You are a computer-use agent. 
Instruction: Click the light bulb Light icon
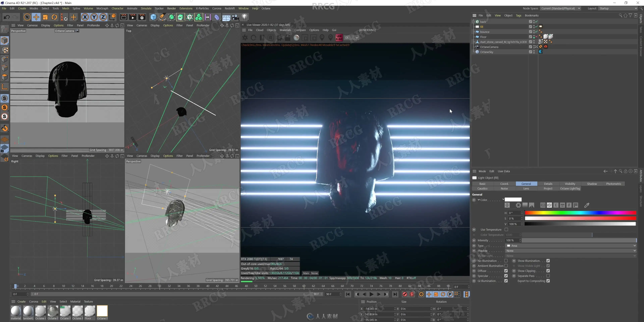245,17
